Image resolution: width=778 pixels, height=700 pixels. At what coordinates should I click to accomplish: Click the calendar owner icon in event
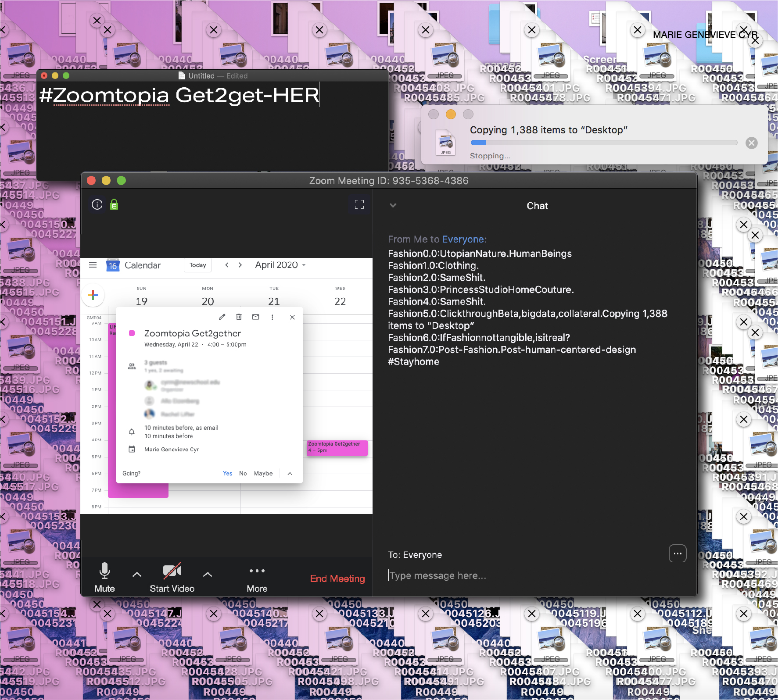[x=132, y=449]
